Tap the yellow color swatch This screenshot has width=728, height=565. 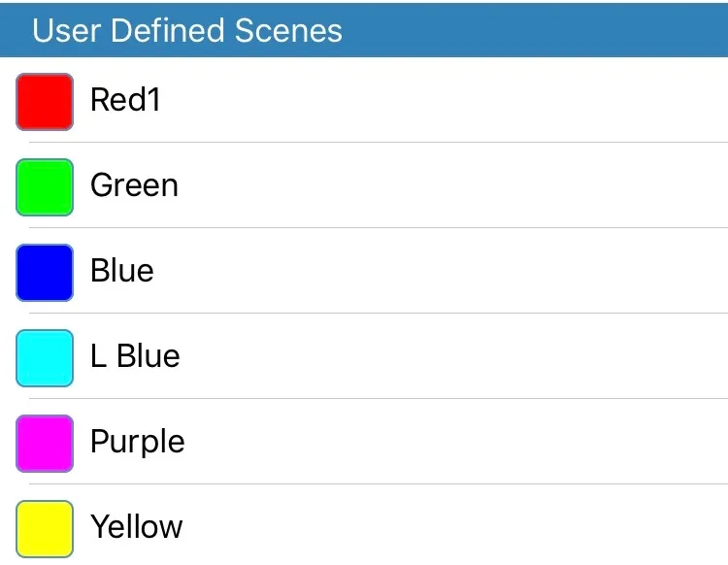click(x=45, y=528)
